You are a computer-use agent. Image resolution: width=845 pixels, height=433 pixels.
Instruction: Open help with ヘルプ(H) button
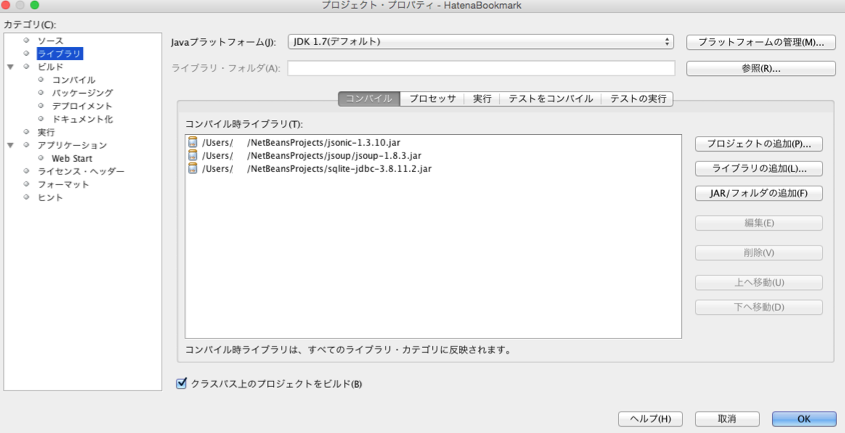pyautogui.click(x=650, y=419)
